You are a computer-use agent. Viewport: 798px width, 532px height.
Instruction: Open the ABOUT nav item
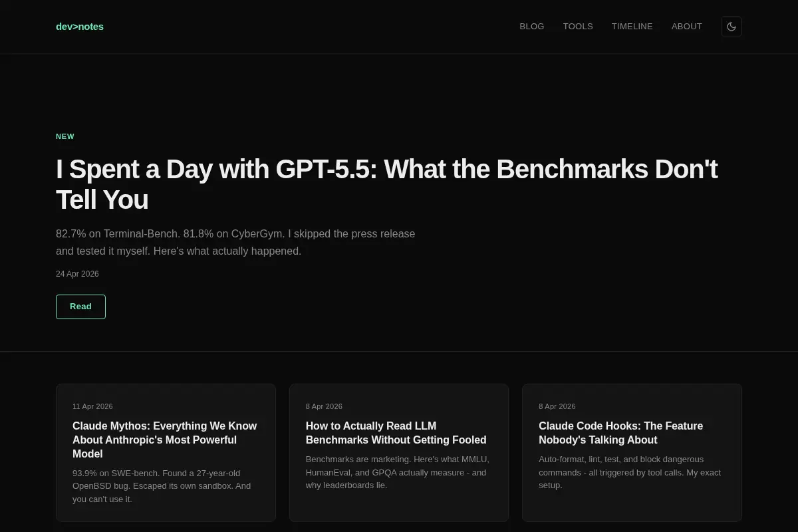[x=687, y=27]
